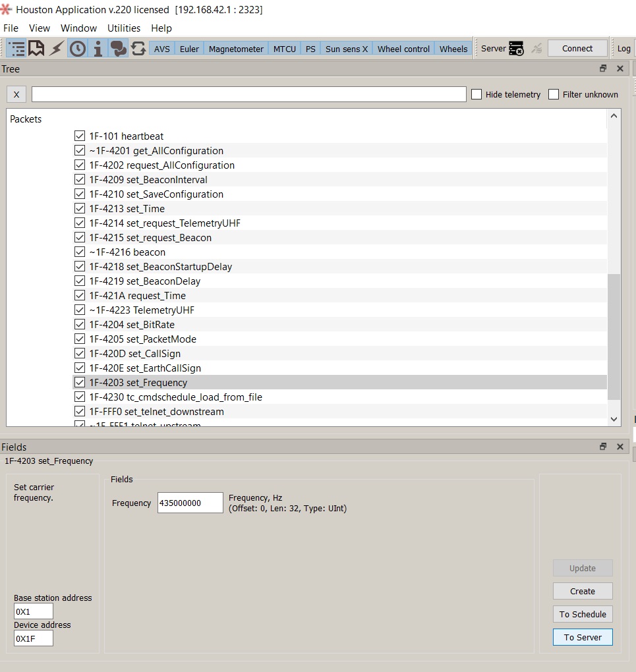The image size is (636, 672).
Task: Click the clock icon in toolbar
Action: pos(78,49)
